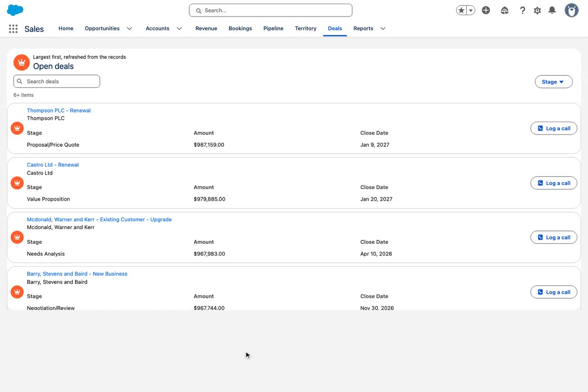This screenshot has width=588, height=392.
Task: Open the Pipeline tab
Action: pos(273,28)
